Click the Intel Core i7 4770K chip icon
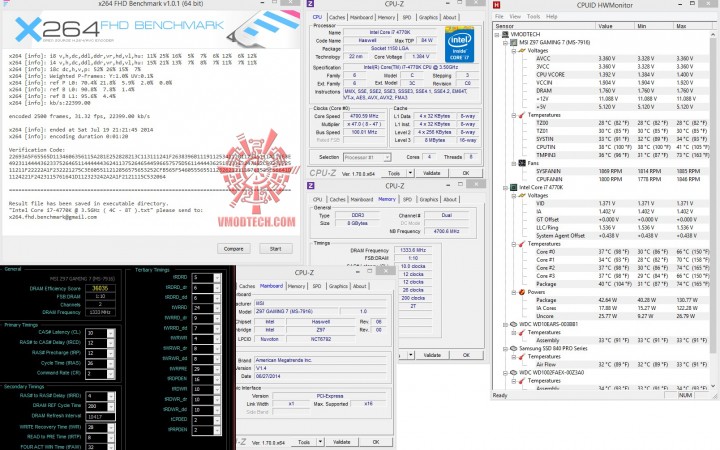720x450 pixels. [514, 187]
